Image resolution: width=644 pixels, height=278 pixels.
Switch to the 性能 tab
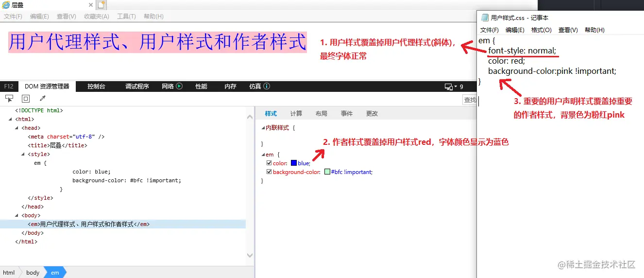(x=201, y=87)
